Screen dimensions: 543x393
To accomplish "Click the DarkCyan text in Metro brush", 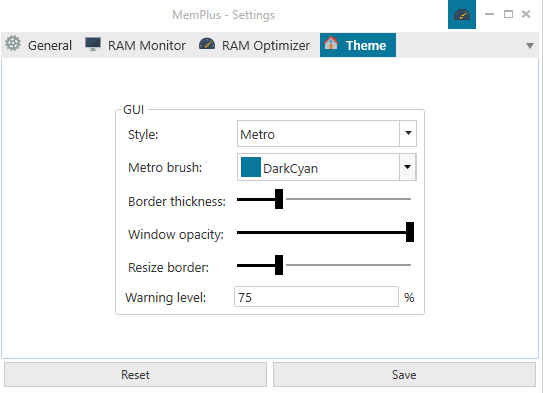I will tap(290, 169).
